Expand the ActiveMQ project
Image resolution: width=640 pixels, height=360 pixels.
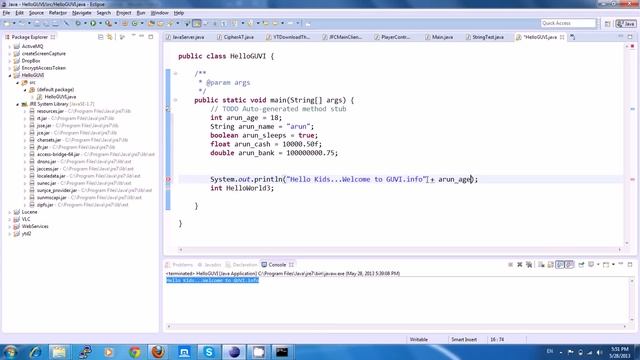click(10, 47)
